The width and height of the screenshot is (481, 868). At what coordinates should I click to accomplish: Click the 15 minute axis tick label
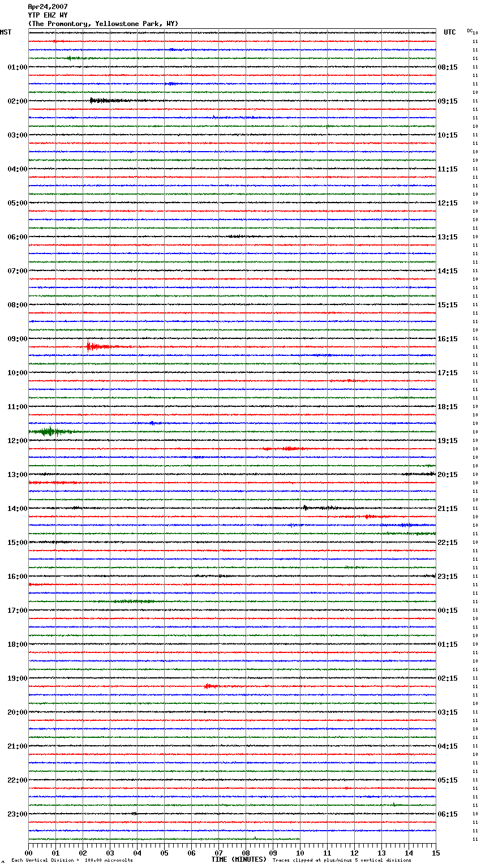436,853
